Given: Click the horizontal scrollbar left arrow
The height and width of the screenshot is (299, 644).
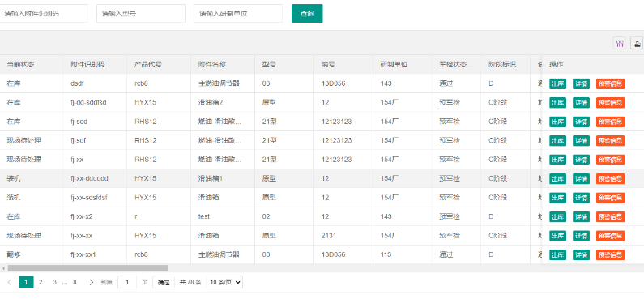Looking at the screenshot, I should tap(3, 268).
